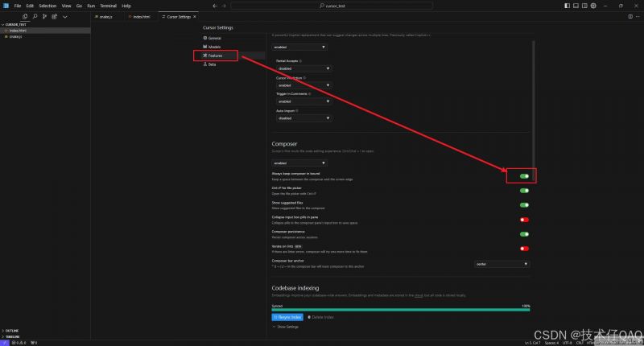Open the Edit menu

coord(30,6)
